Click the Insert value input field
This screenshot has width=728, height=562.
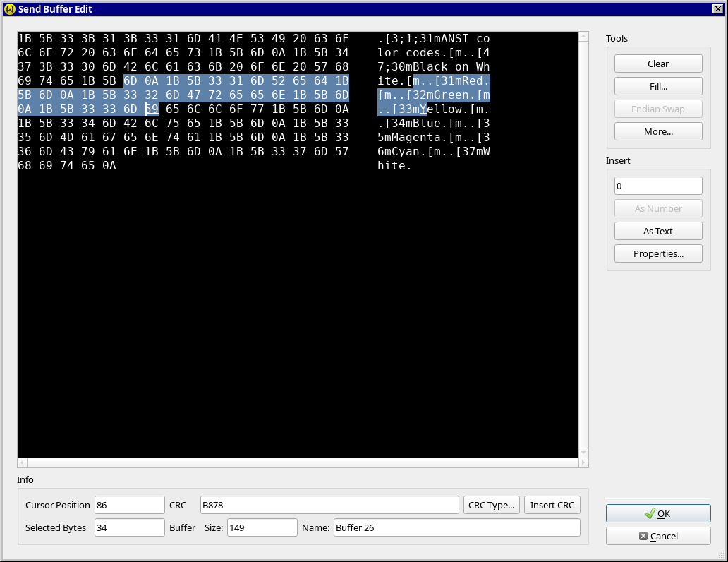point(658,186)
